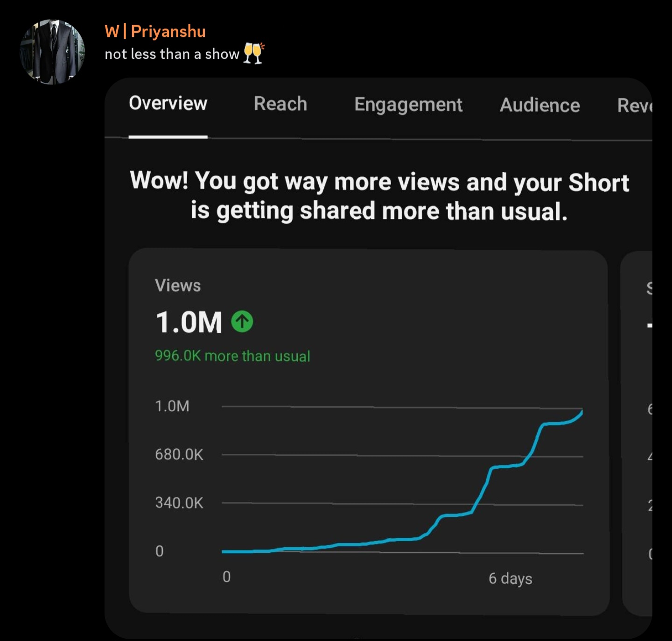Click the large 1.0M views count

click(x=189, y=323)
